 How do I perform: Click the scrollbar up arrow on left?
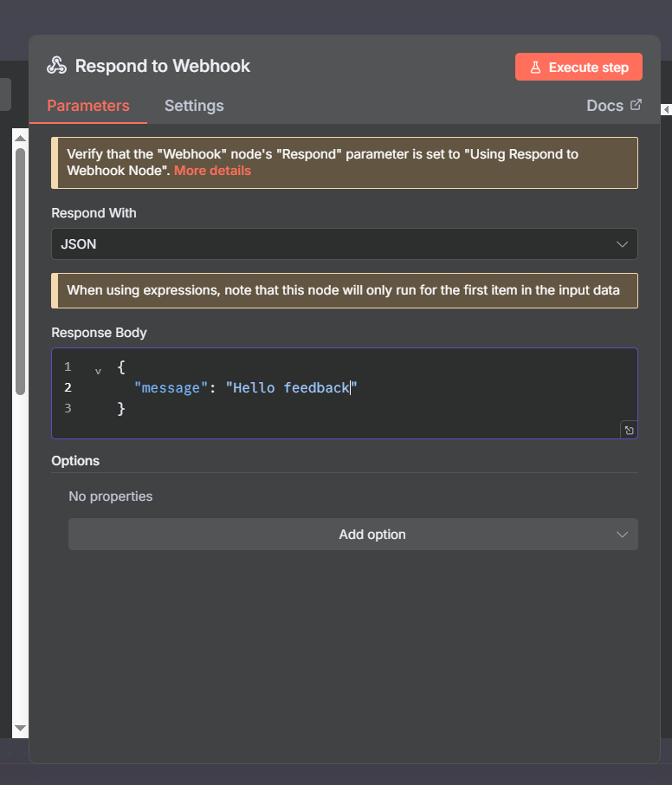pyautogui.click(x=20, y=136)
